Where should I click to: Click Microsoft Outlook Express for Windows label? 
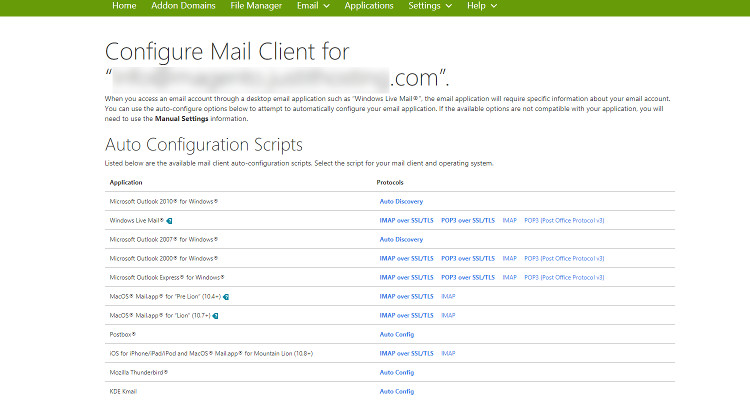click(x=167, y=278)
